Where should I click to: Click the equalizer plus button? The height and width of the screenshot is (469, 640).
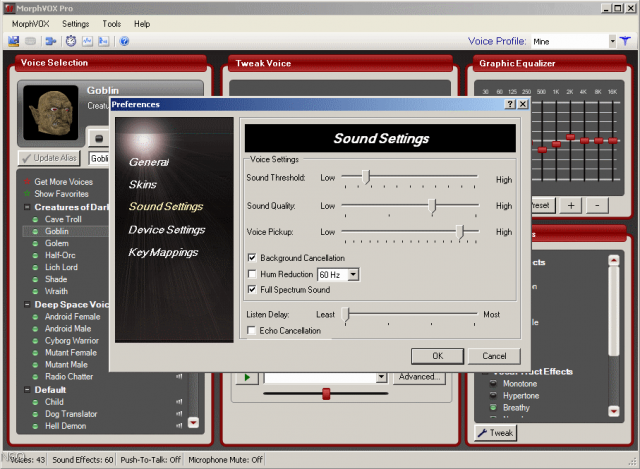coord(571,205)
